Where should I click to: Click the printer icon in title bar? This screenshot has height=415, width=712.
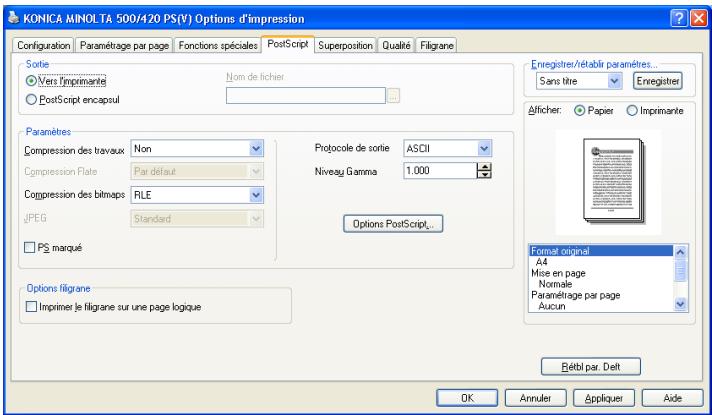tap(14, 18)
